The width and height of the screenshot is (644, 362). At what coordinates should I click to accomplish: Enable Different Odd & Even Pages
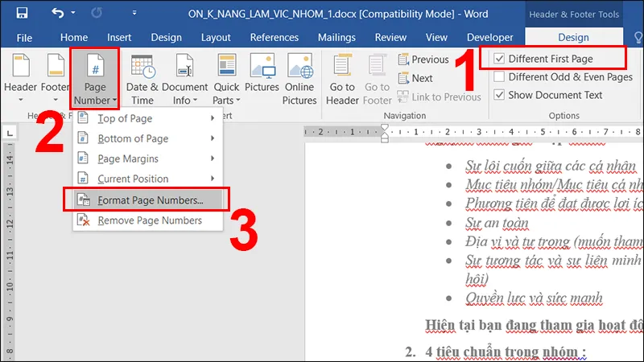500,77
